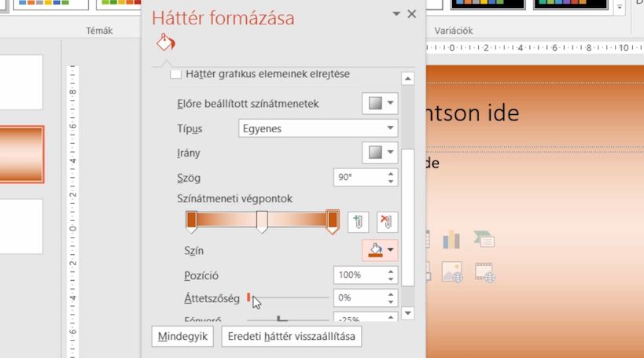Open the Szín color fill picker
The height and width of the screenshot is (358, 644).
click(x=380, y=250)
